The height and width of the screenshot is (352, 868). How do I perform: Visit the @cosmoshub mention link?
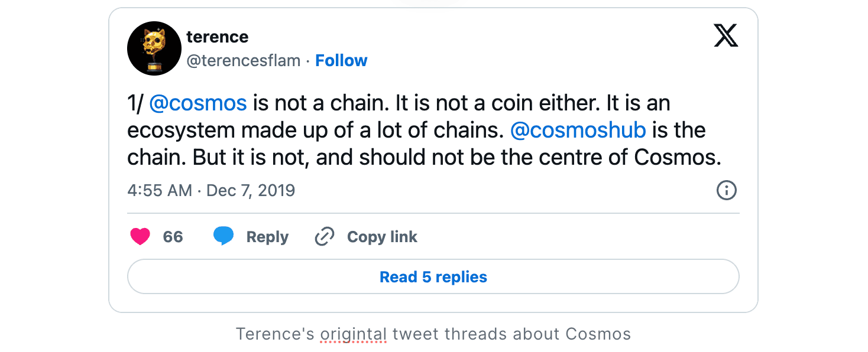tap(578, 131)
